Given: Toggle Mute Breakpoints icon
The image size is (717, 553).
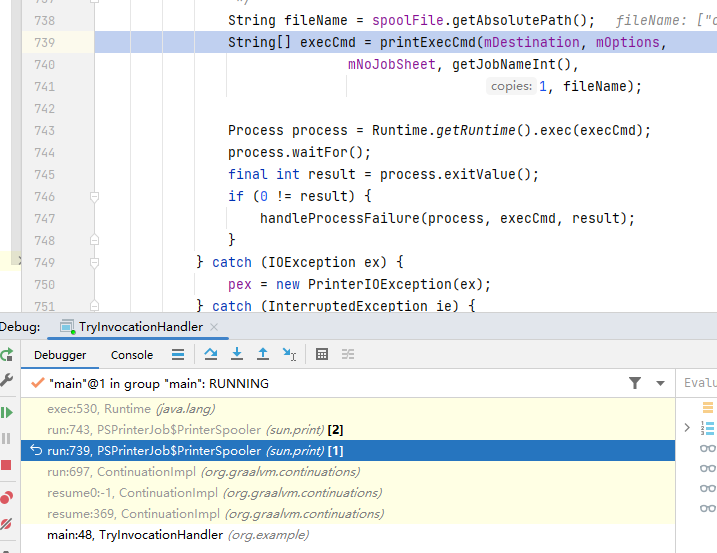Looking at the screenshot, I should coord(7,523).
